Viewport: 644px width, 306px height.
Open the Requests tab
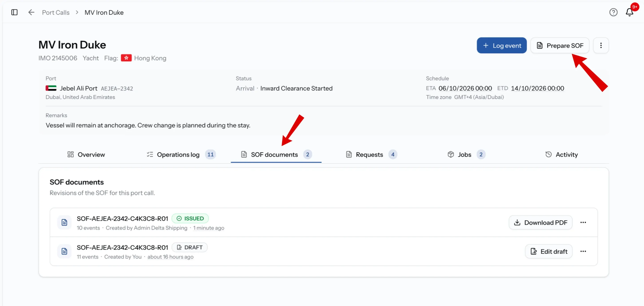[x=371, y=155]
